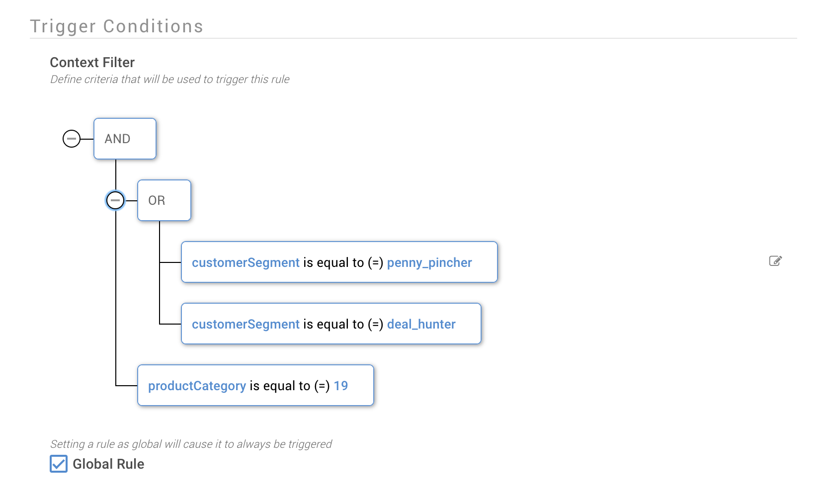Click the 'Define criteria that will be used' description
Viewport: 828px width, 504px height.
170,80
